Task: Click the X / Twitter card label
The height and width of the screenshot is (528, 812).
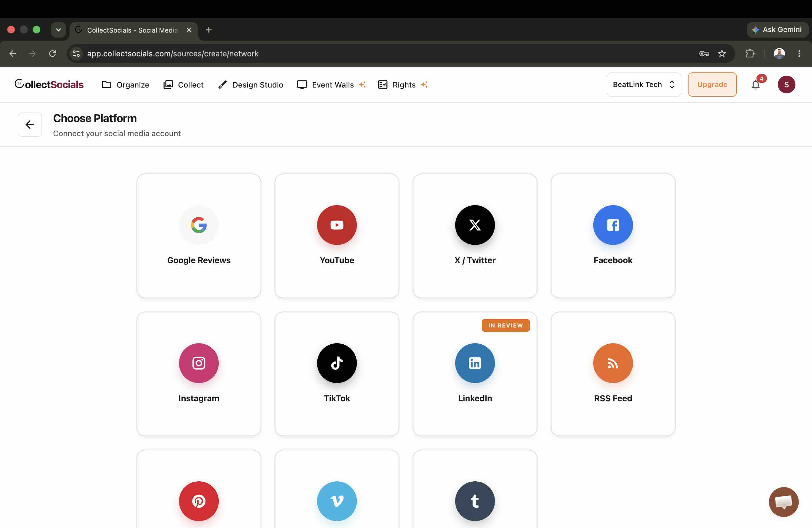Action: 474,260
